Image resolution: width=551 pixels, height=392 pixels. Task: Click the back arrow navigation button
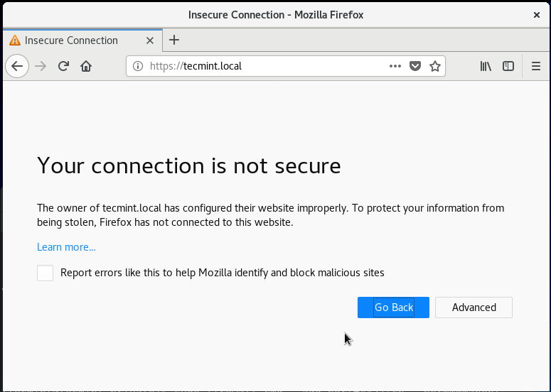coord(17,66)
